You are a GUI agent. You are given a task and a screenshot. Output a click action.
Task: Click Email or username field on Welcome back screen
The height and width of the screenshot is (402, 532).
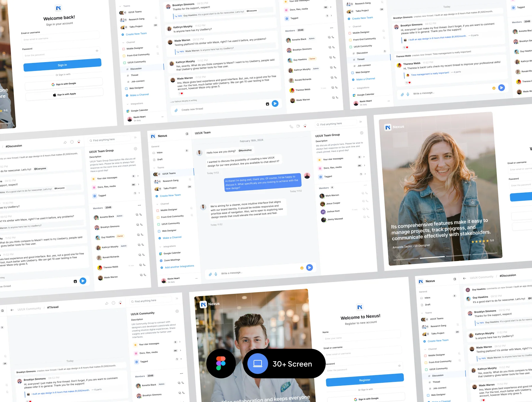point(60,38)
